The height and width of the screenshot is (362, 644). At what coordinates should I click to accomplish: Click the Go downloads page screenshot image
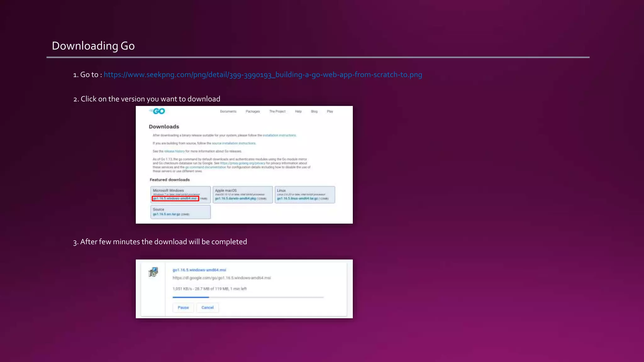244,165
